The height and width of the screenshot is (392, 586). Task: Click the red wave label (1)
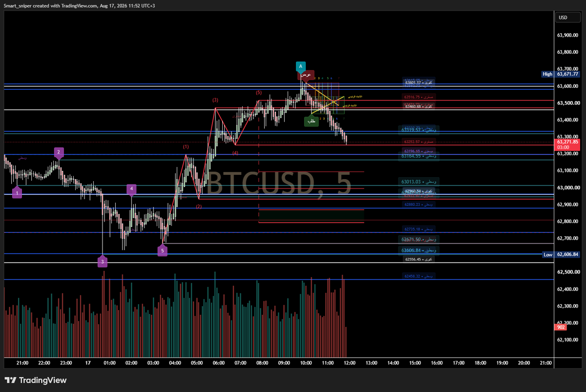pos(186,146)
